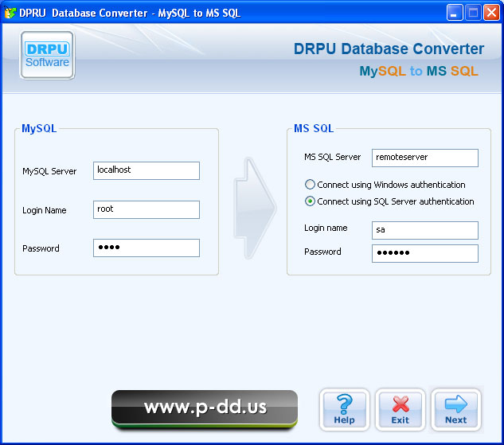Click the MySQL Login Name field showing root
The width and height of the screenshot is (504, 445).
coord(147,209)
